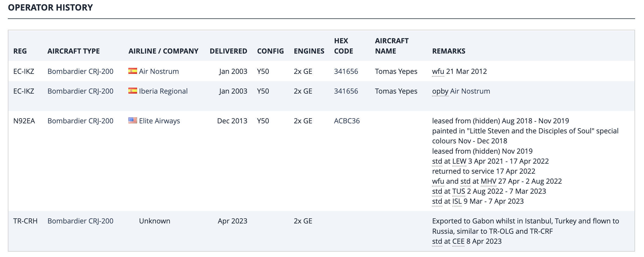Click the LEW airport code abbreviation

pyautogui.click(x=459, y=161)
